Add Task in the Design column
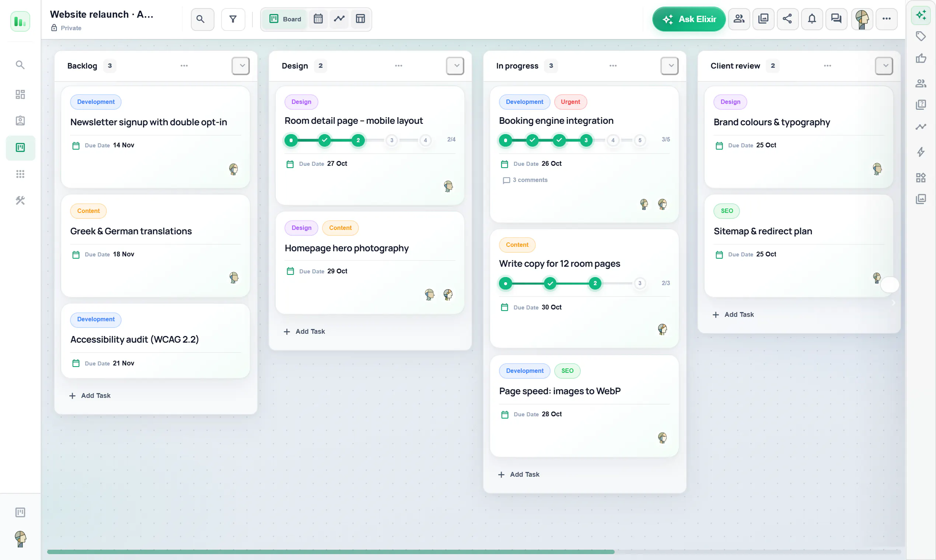Image resolution: width=936 pixels, height=560 pixels. tap(304, 331)
